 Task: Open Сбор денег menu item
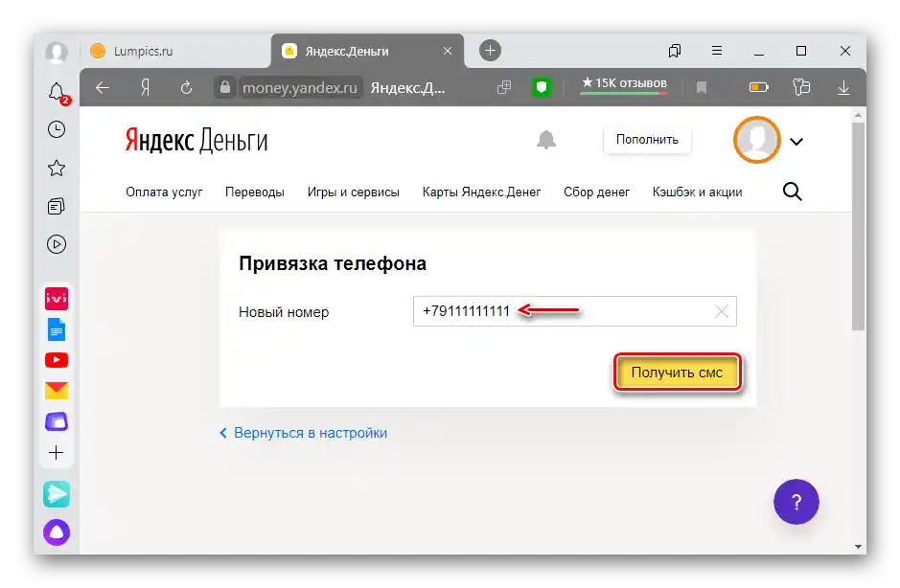(596, 192)
